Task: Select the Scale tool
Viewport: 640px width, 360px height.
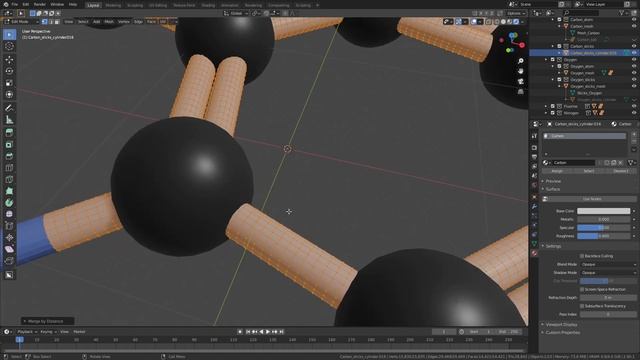Action: click(x=9, y=83)
